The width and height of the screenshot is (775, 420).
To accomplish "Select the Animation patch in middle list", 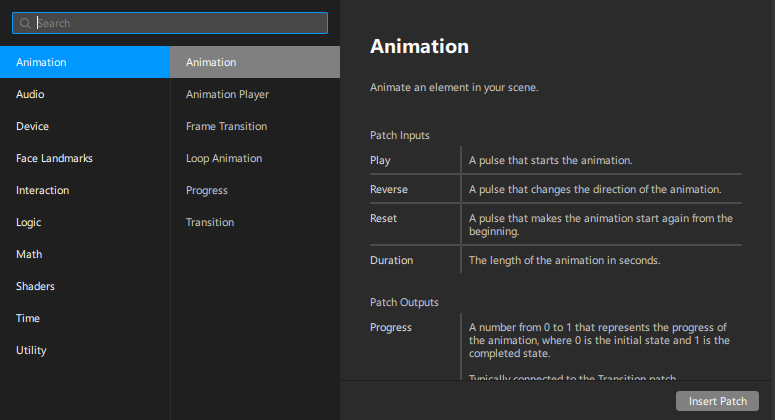I will pyautogui.click(x=254, y=62).
